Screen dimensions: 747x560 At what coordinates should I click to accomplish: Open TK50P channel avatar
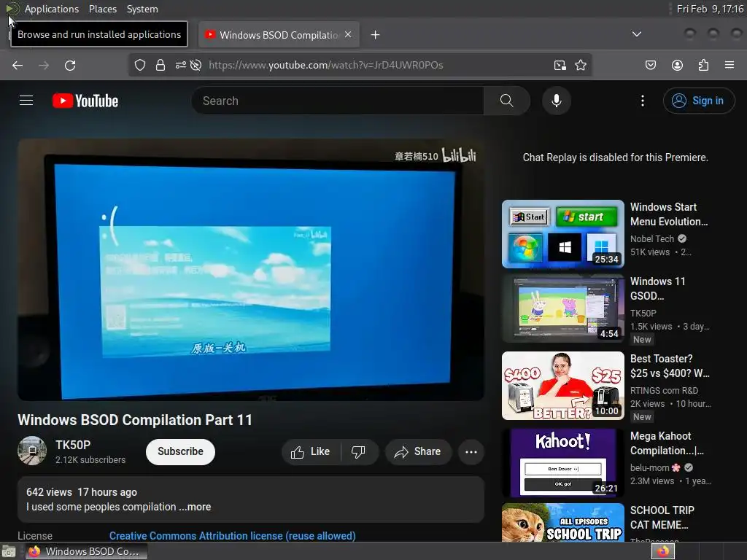pyautogui.click(x=32, y=451)
